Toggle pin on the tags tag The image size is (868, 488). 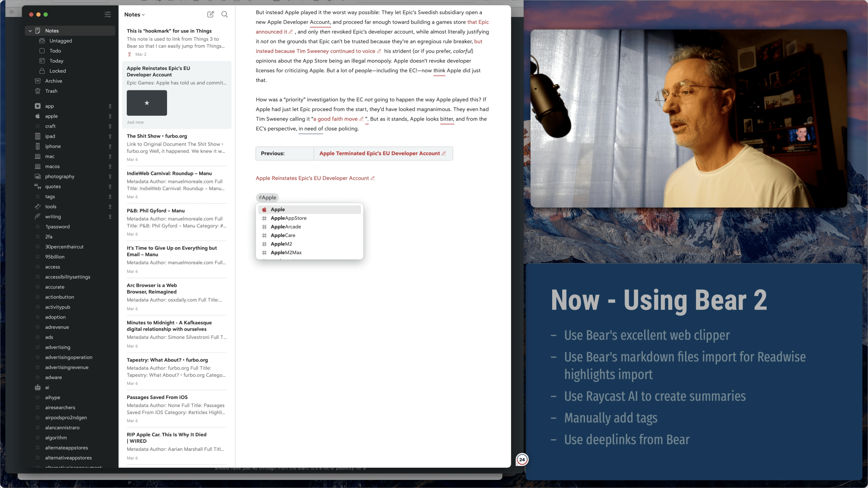point(110,197)
